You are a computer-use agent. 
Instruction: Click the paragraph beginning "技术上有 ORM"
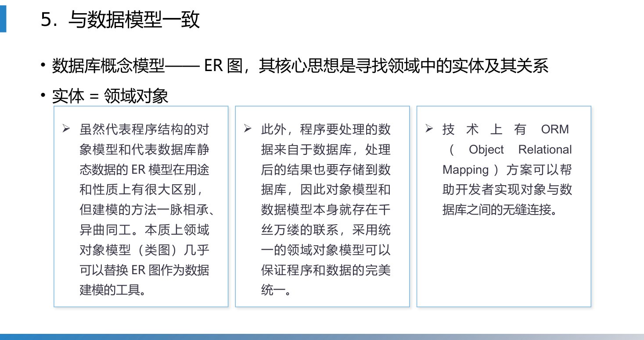[x=507, y=170]
